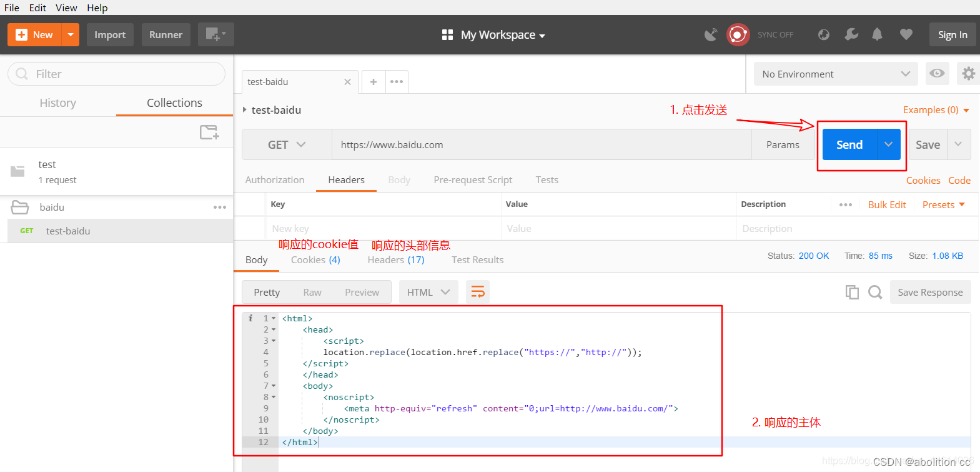Add a new request tab with plus
Image resolution: width=980 pixels, height=472 pixels.
[x=374, y=82]
